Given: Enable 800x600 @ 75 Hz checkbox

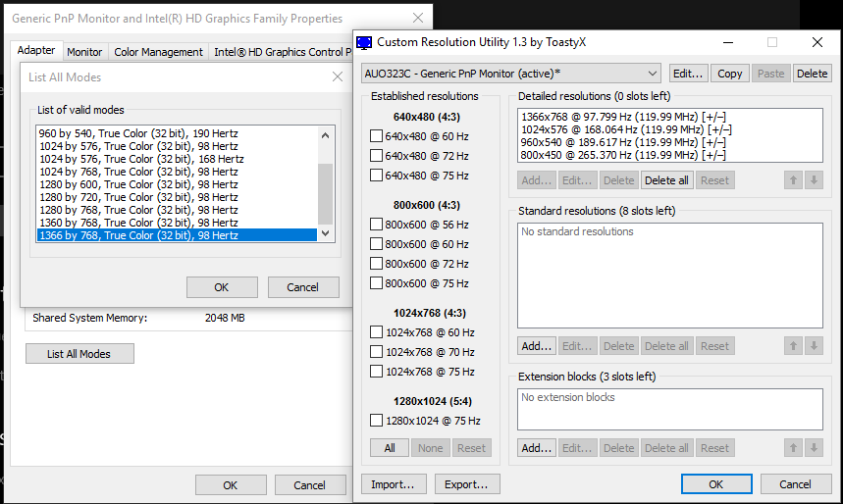Looking at the screenshot, I should [x=376, y=283].
